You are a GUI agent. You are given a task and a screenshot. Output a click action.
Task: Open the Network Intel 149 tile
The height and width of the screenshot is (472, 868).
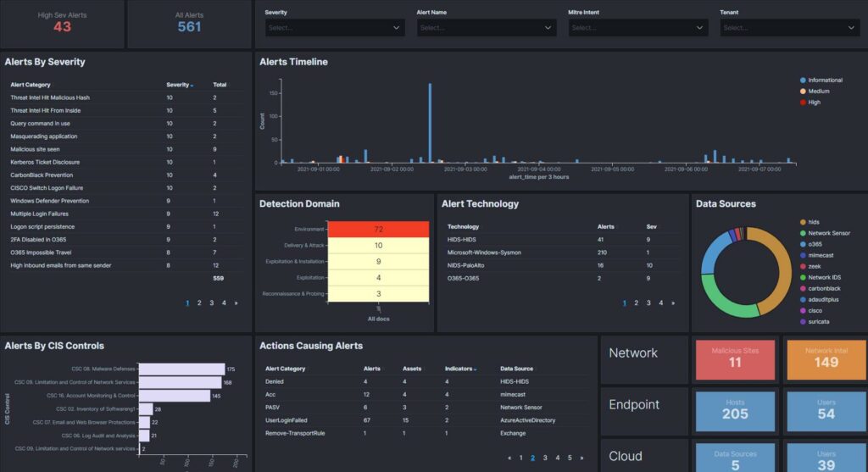(x=826, y=359)
